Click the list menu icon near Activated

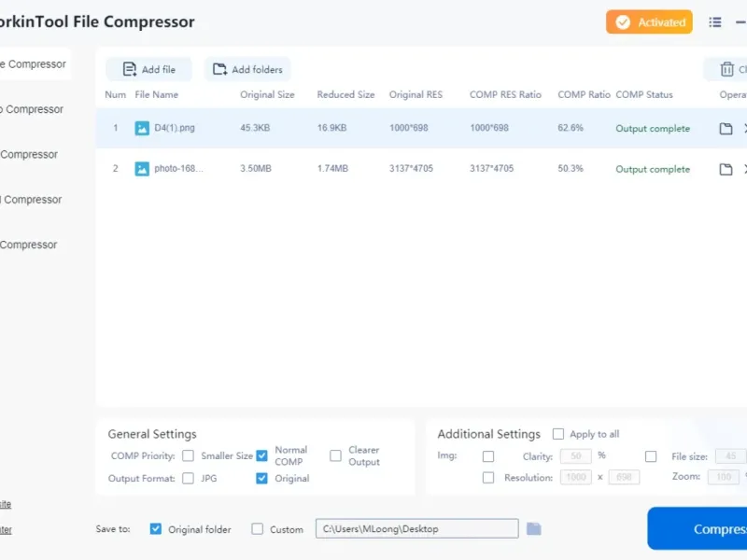tap(714, 21)
